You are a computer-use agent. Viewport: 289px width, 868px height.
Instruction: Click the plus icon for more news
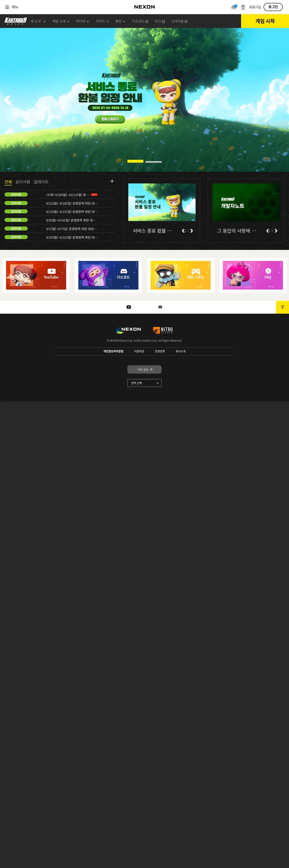pyautogui.click(x=112, y=181)
